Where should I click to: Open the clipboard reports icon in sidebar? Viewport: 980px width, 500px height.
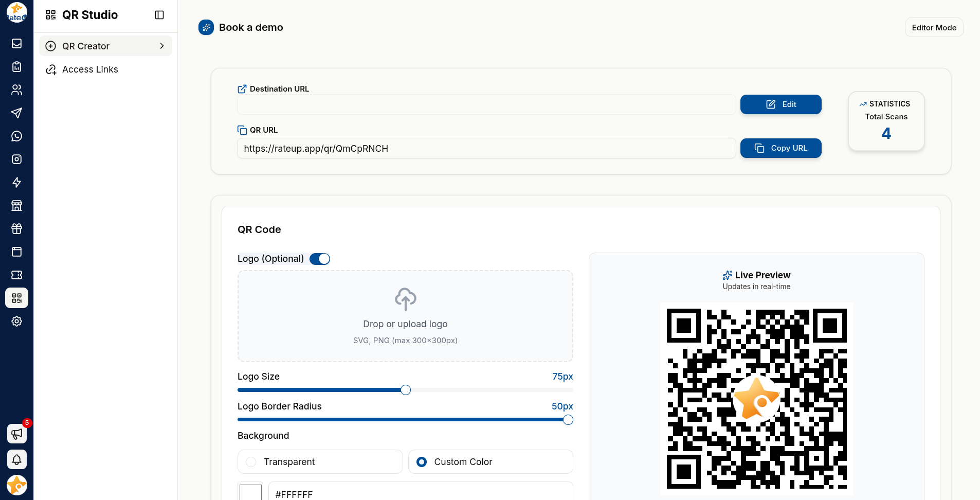[x=16, y=67]
